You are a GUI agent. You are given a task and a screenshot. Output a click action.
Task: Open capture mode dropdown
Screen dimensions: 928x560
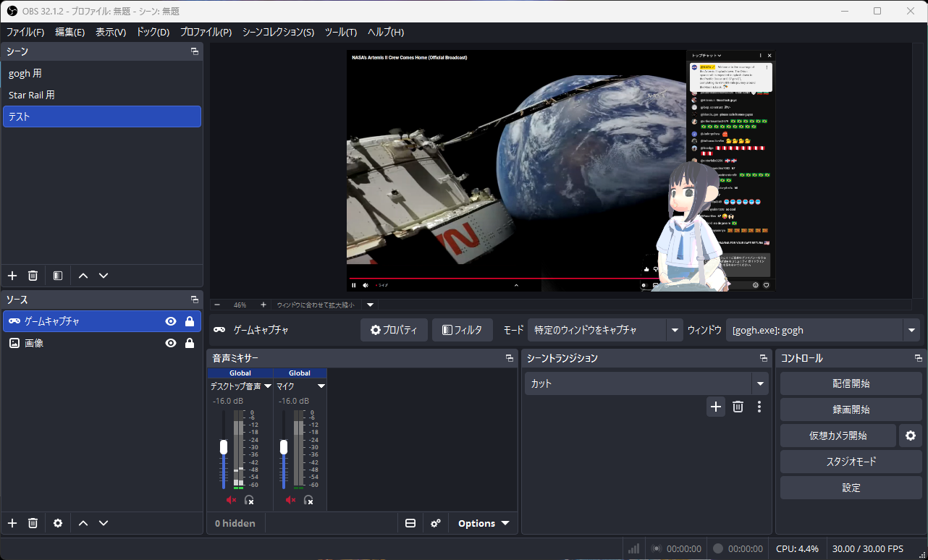(605, 330)
